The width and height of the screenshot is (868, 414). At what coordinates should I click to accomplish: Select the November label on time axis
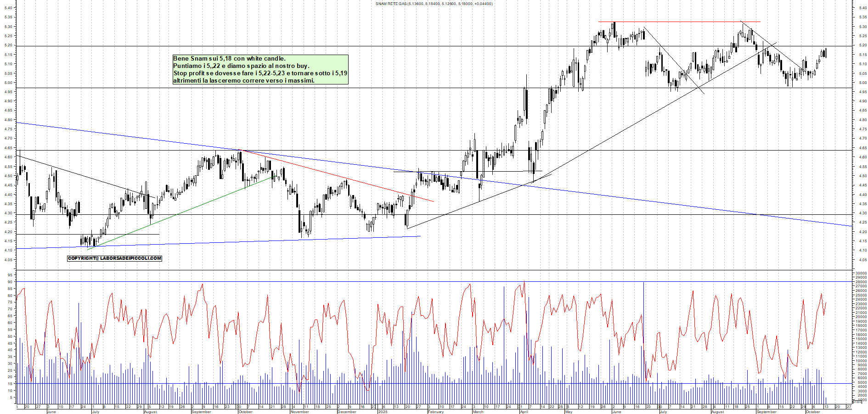click(299, 412)
